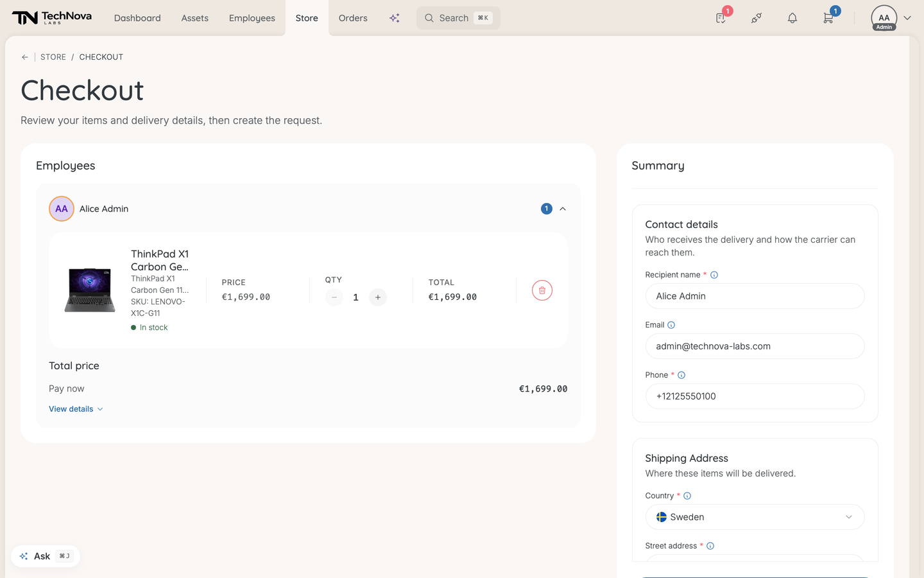Open the Orders tab
The width and height of the screenshot is (924, 578).
353,18
